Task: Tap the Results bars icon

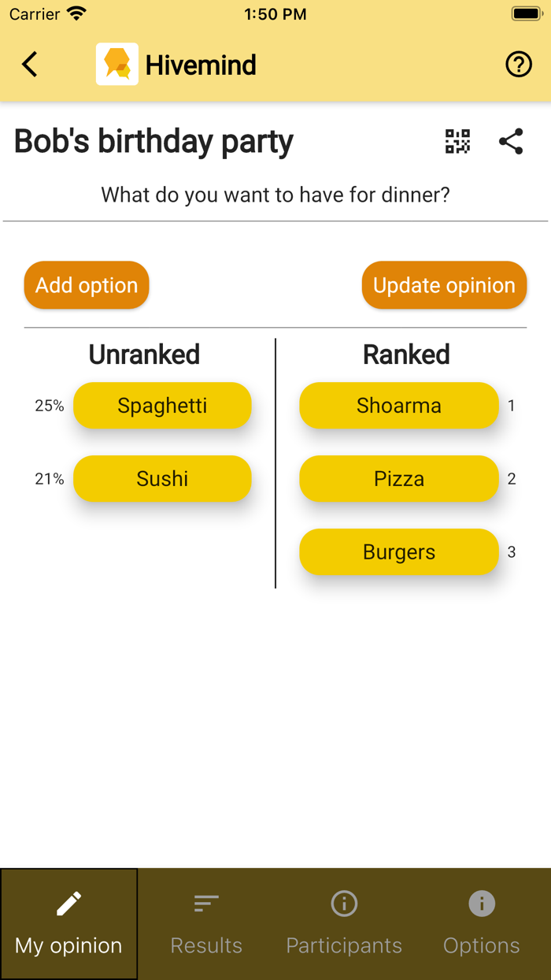Action: click(206, 904)
